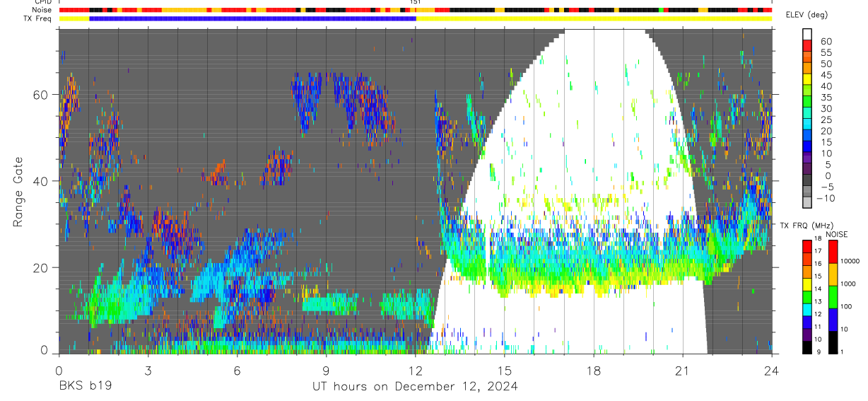Pick the purple TX FRQ swatch between 10 and 11
Viewport: 868px width, 401px height.
(x=808, y=334)
